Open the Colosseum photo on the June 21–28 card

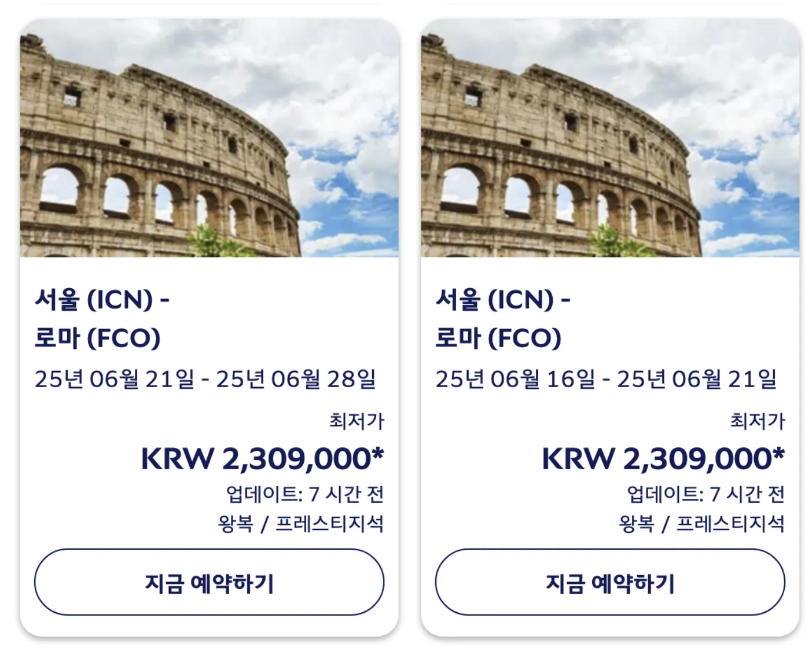(x=209, y=139)
